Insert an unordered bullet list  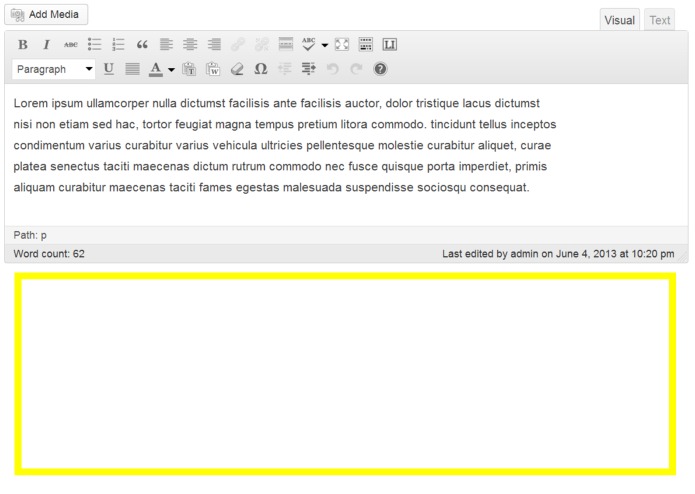pos(94,45)
